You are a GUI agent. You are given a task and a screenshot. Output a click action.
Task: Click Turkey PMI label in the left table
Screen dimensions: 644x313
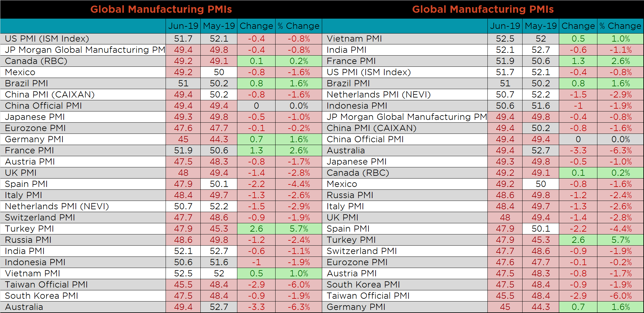point(30,229)
